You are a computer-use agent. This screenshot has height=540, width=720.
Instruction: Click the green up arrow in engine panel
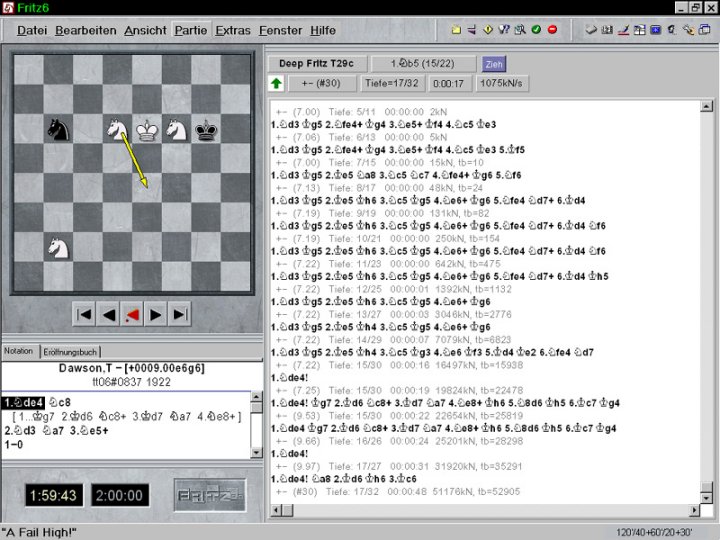coord(276,84)
